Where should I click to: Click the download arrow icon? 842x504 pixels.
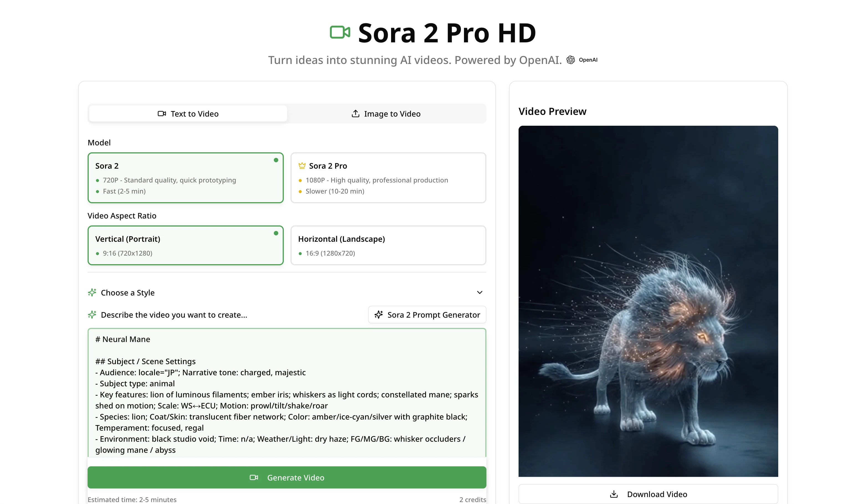coord(614,494)
